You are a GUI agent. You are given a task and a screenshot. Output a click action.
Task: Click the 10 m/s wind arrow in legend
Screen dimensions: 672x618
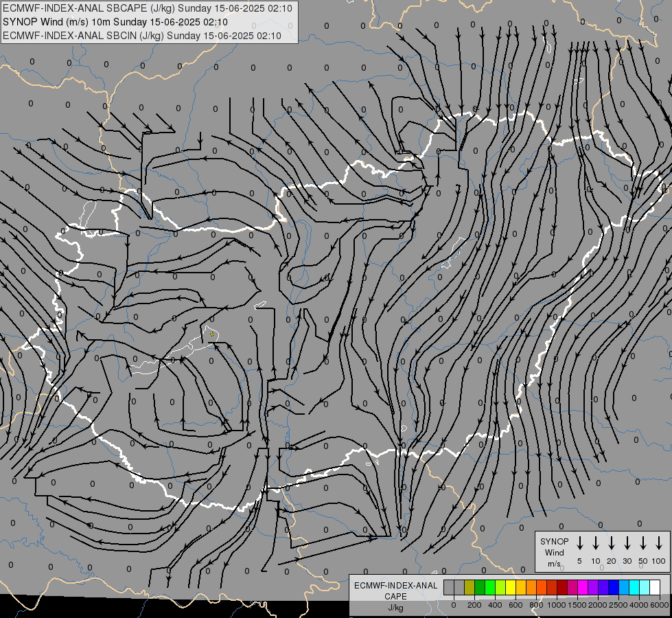coord(595,542)
